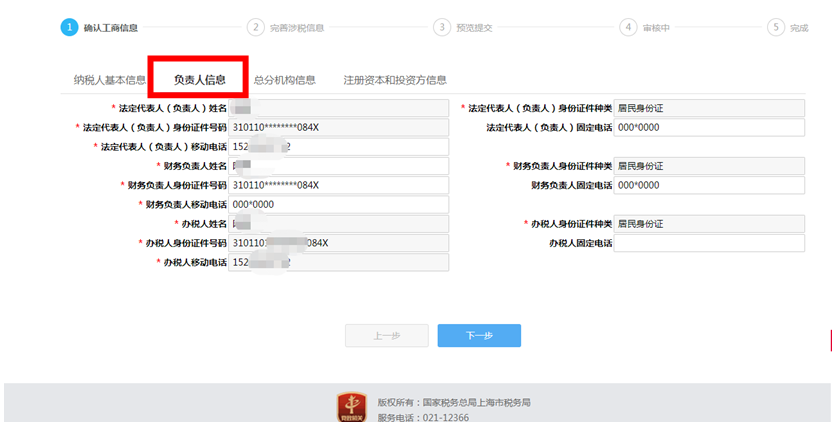Viewport: 832px width, 422px height.
Task: Click the 上一步 button
Action: pyautogui.click(x=387, y=335)
